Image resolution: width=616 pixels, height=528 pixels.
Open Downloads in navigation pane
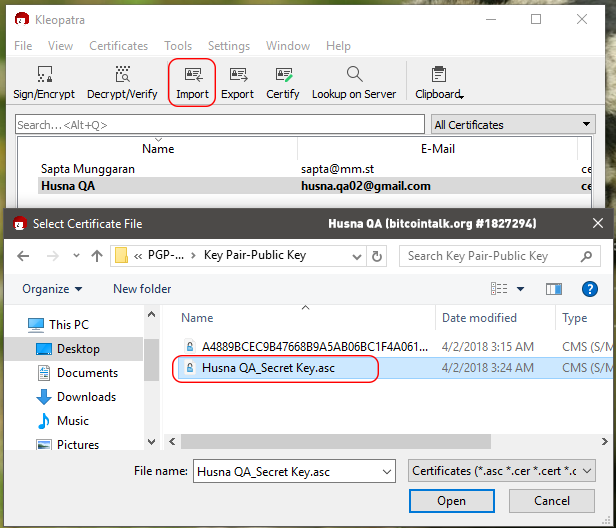(x=76, y=397)
